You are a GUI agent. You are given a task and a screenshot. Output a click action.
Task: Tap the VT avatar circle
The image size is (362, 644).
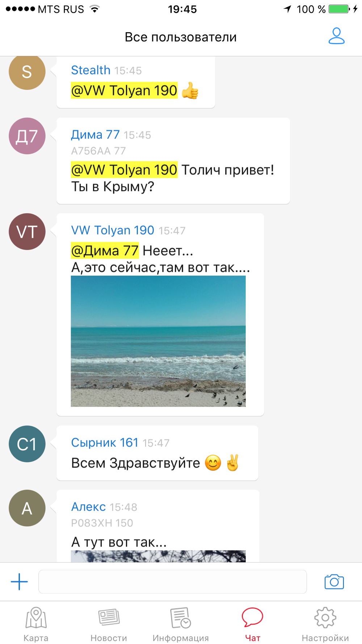click(27, 231)
